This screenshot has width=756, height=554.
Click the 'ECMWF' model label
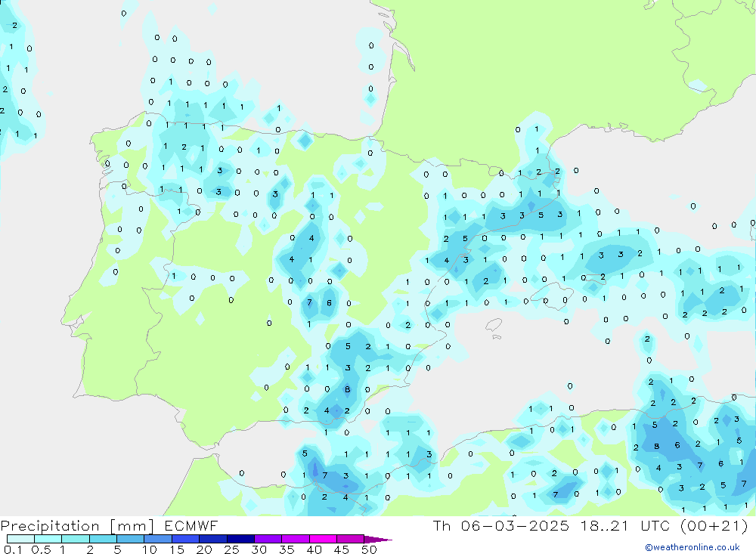(x=191, y=525)
